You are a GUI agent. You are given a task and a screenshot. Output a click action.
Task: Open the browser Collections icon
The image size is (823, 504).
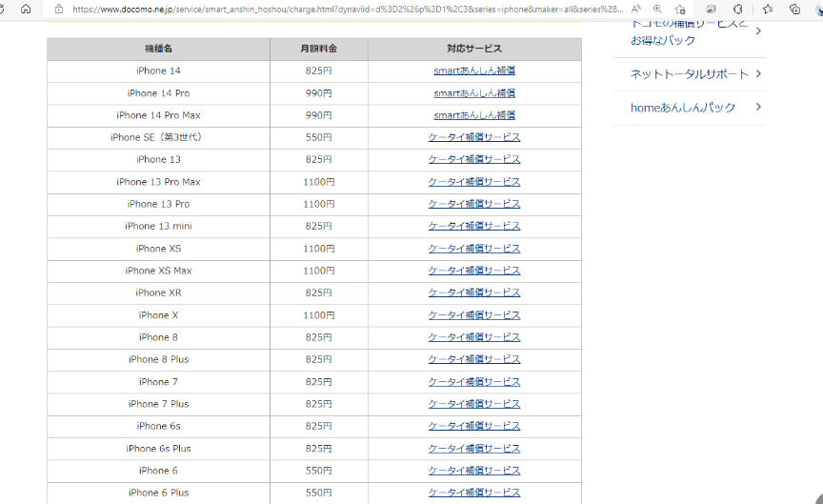coord(794,9)
